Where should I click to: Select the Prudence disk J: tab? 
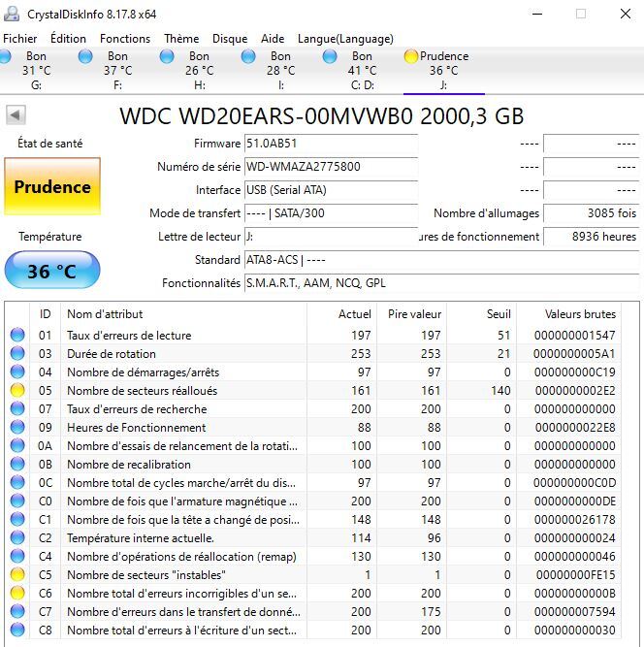point(443,70)
